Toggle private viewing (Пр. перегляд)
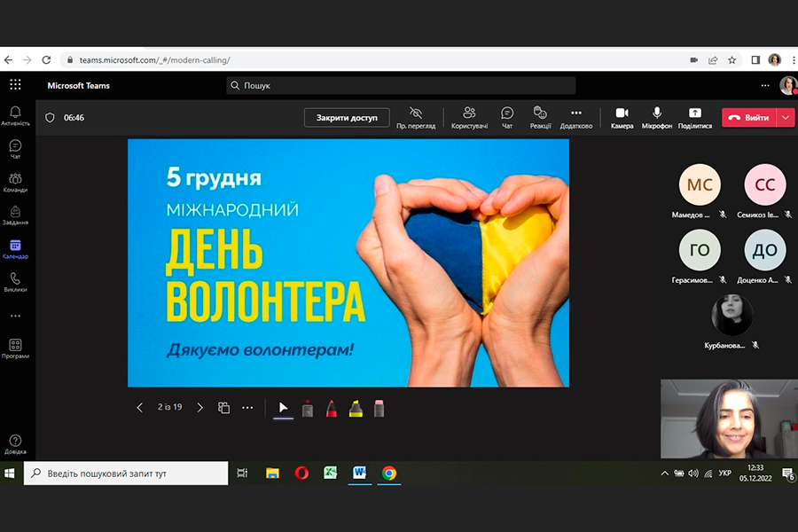Screen dimensions: 798x532 (416, 117)
